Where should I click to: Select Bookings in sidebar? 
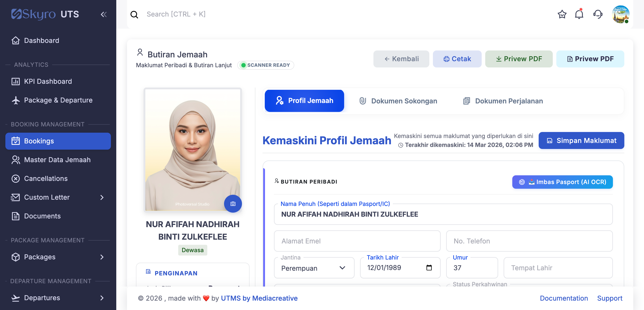[58, 141]
